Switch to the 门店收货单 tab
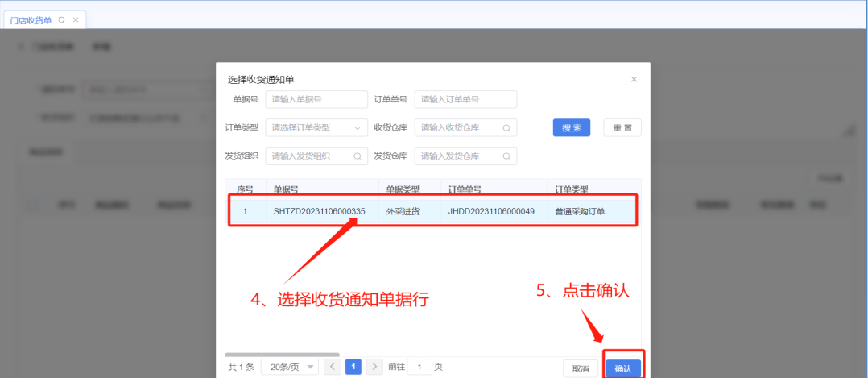Image resolution: width=868 pixels, height=378 pixels. click(x=31, y=19)
